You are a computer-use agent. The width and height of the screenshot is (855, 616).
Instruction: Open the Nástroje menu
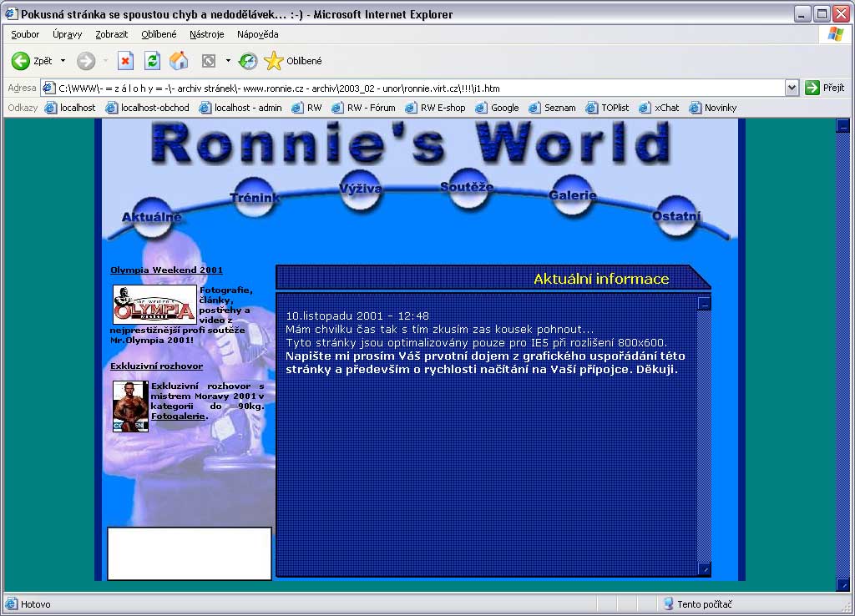tap(207, 34)
